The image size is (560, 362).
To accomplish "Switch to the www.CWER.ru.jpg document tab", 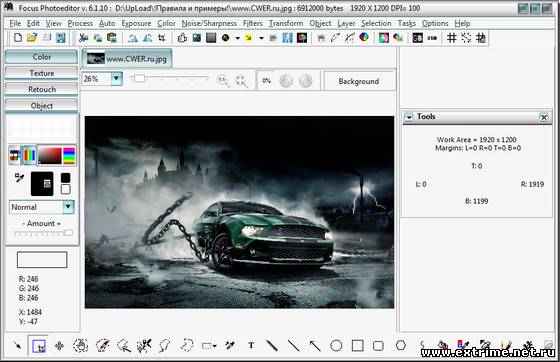I will coord(127,59).
